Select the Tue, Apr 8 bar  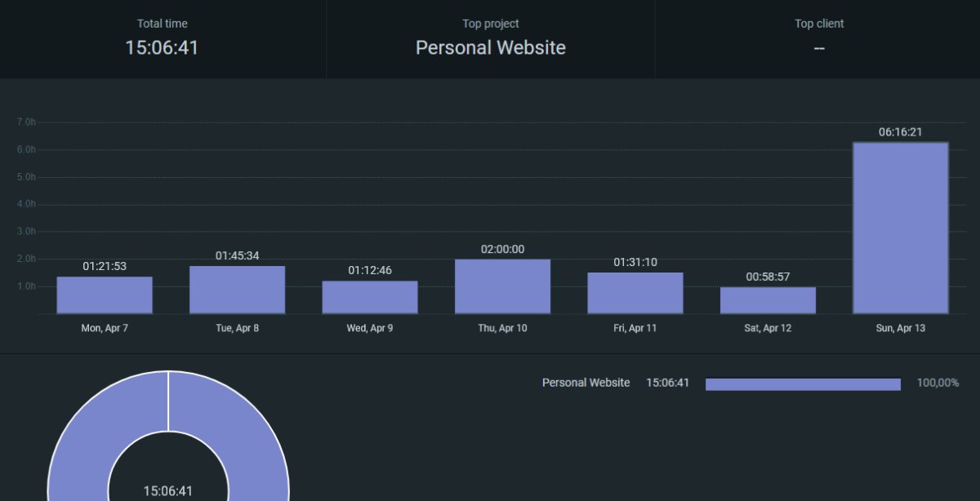pyautogui.click(x=237, y=290)
